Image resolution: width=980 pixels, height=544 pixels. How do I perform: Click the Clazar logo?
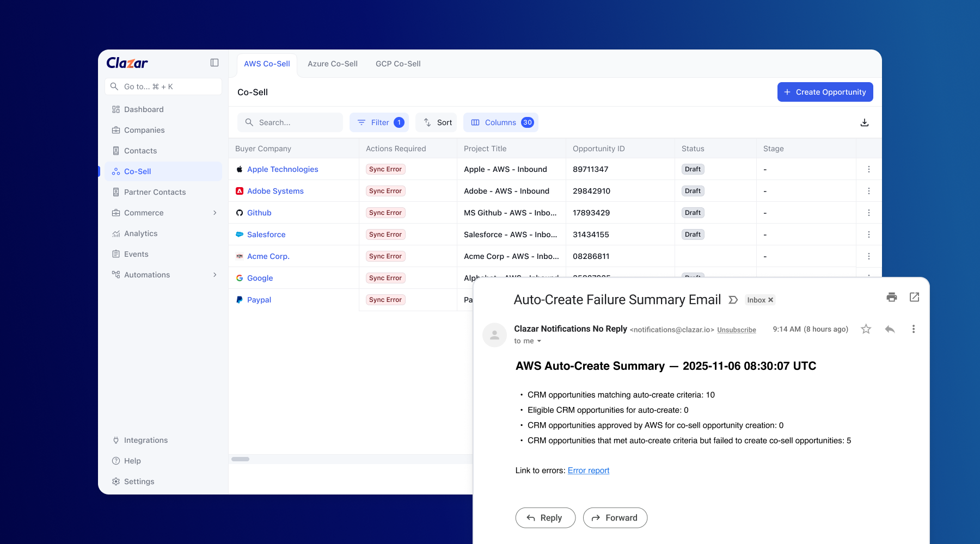[127, 63]
